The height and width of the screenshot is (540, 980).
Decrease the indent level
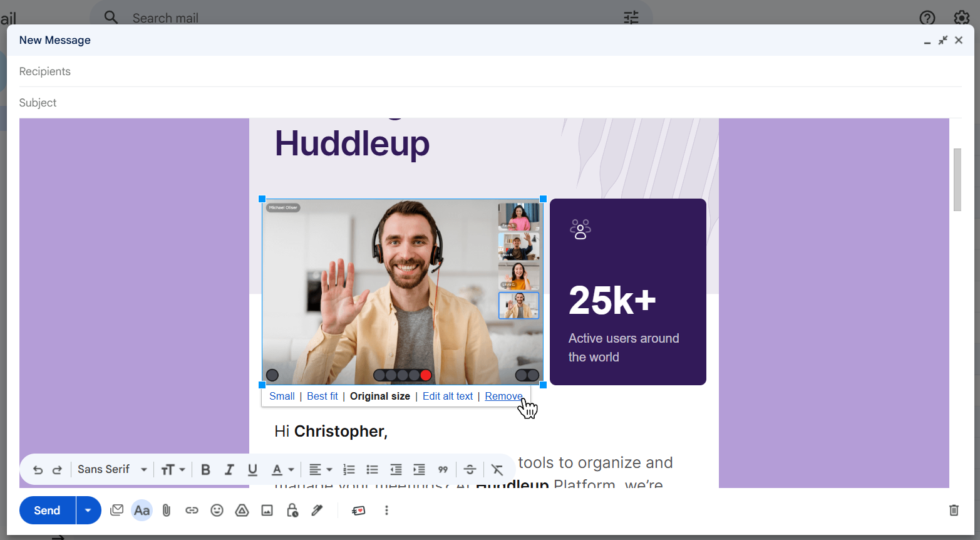tap(396, 470)
